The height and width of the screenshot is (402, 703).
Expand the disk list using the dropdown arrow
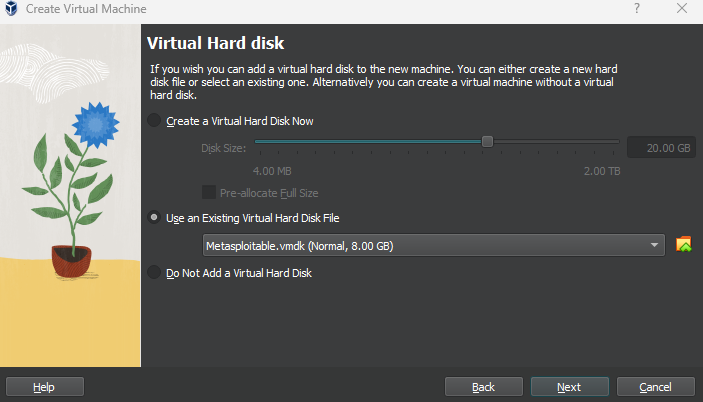coord(654,245)
